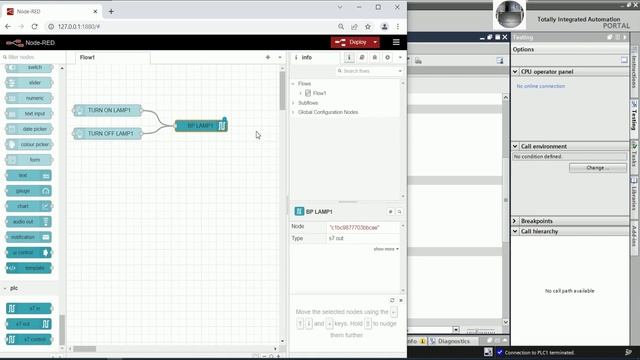Bookmark this page with star icon
The image size is (640, 360).
368,27
